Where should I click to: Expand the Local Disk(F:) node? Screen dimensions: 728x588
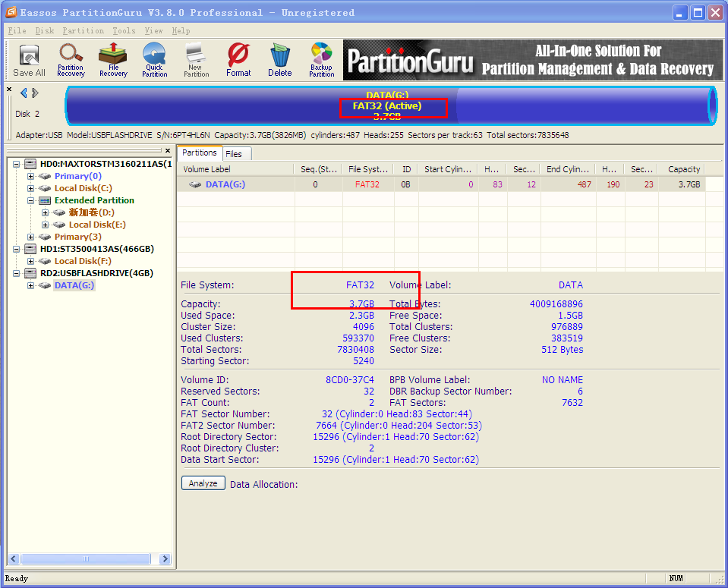[30, 261]
